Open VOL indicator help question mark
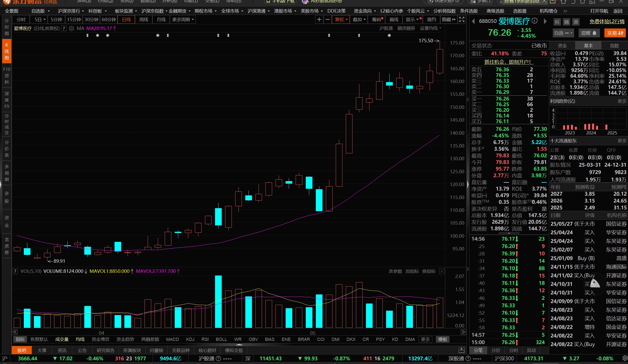 [15, 271]
